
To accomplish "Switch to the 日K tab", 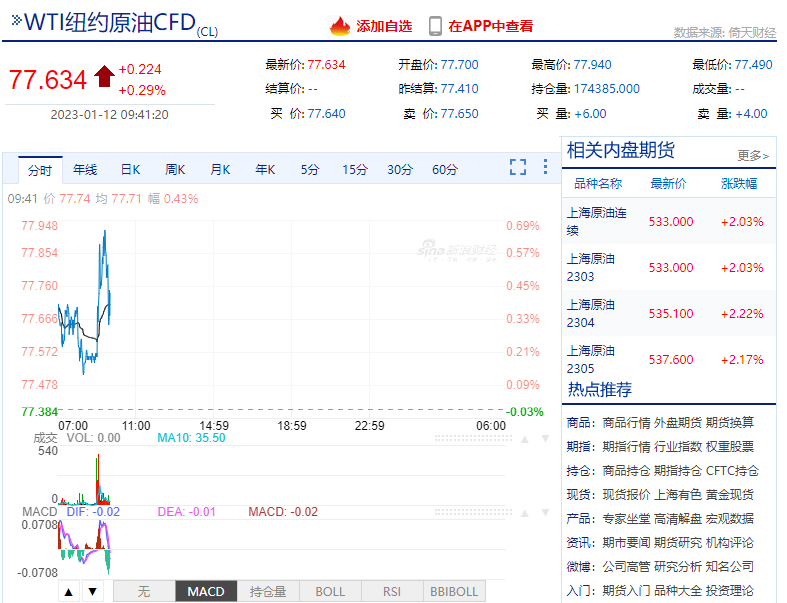I will 130,170.
